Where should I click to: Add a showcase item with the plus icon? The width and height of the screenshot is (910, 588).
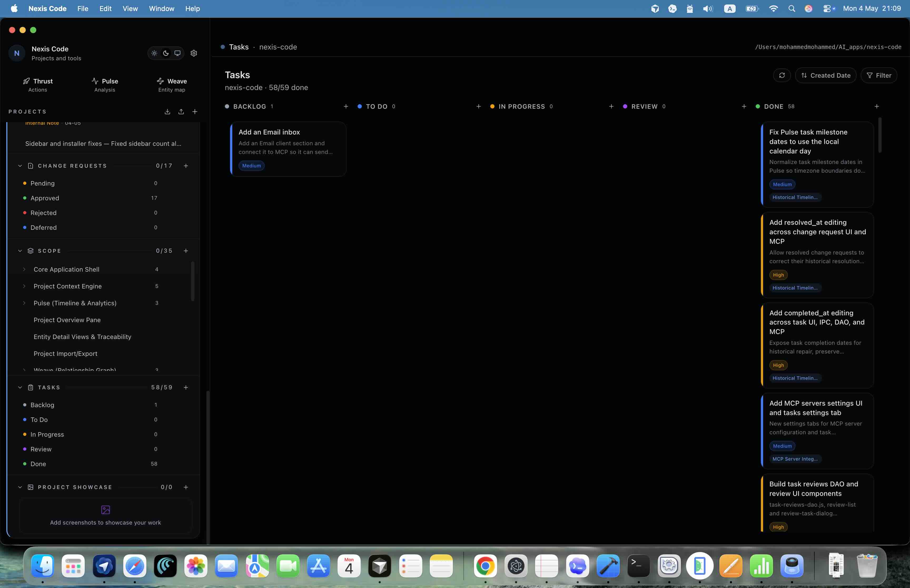click(x=186, y=487)
